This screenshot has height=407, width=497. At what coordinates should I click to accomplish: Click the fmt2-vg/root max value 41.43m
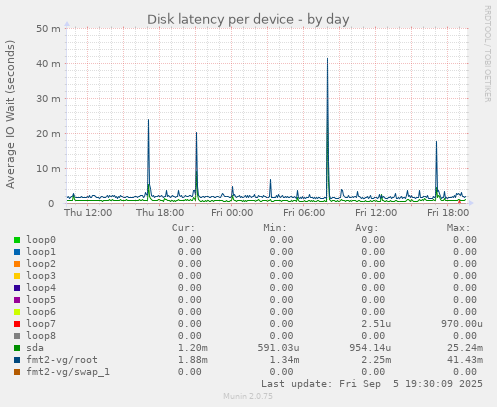(x=465, y=360)
